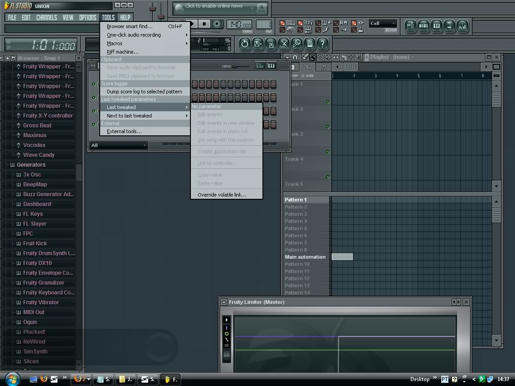Viewport: 515px width, 386px height.
Task: Expand the Macros submenu
Action: tap(145, 43)
